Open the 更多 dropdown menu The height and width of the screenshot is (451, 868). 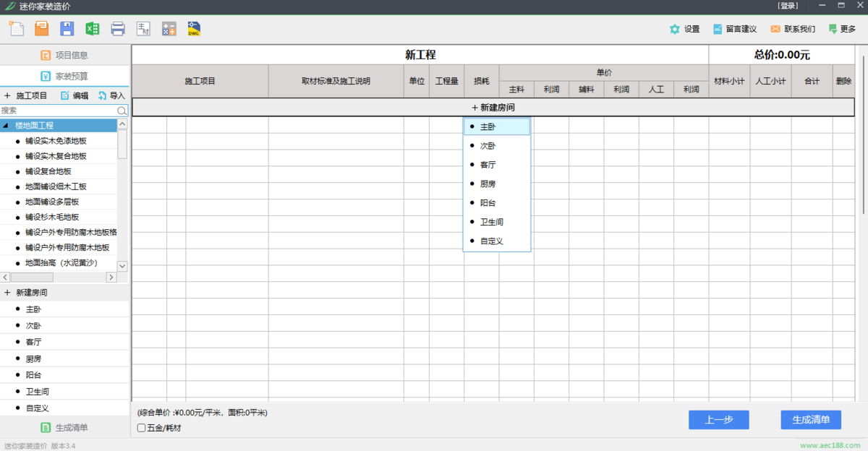pyautogui.click(x=842, y=29)
